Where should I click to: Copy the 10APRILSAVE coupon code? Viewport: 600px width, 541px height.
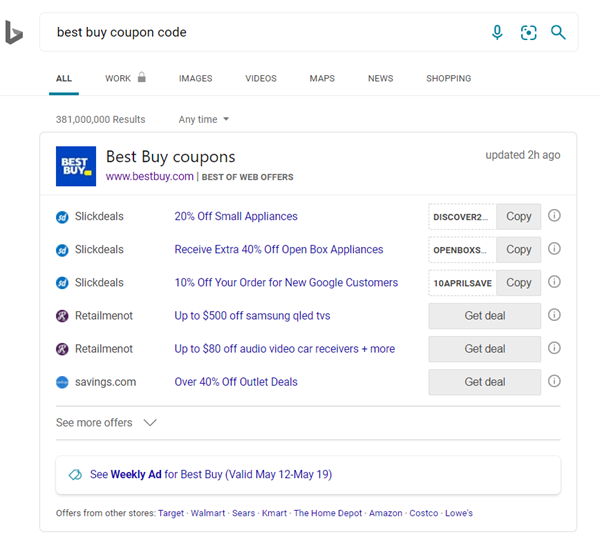(x=518, y=283)
